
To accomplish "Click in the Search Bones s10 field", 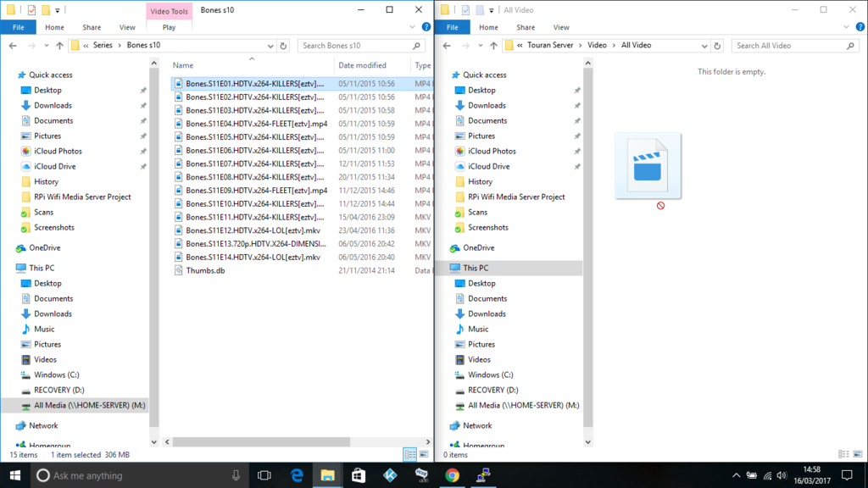I will pos(357,46).
